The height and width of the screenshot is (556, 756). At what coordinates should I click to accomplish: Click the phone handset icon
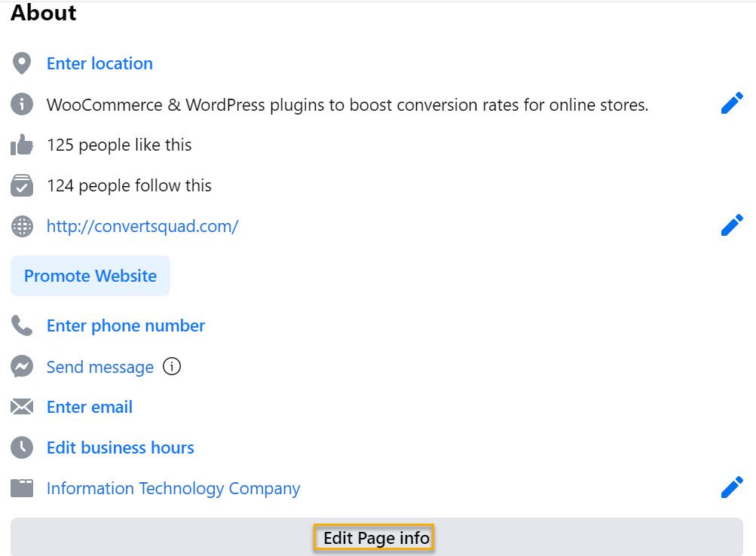tap(22, 325)
